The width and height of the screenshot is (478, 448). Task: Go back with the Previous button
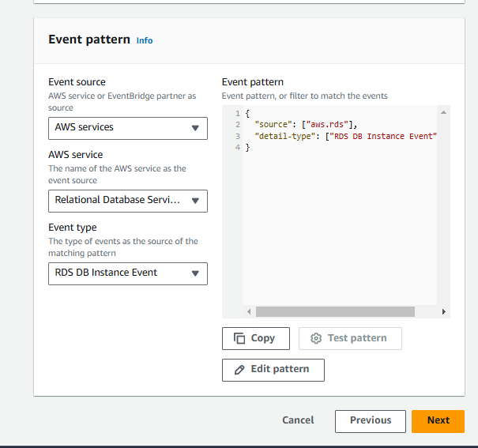click(x=370, y=421)
